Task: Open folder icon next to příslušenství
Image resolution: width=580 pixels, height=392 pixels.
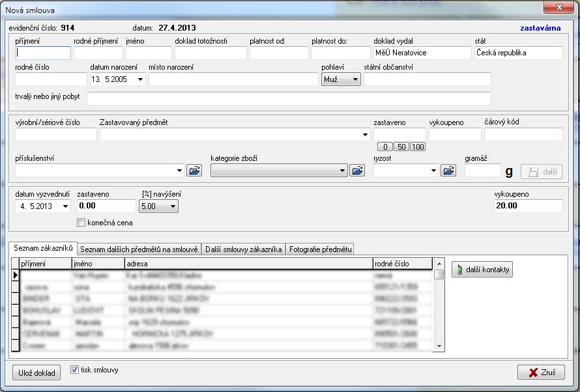Action: pos(194,171)
